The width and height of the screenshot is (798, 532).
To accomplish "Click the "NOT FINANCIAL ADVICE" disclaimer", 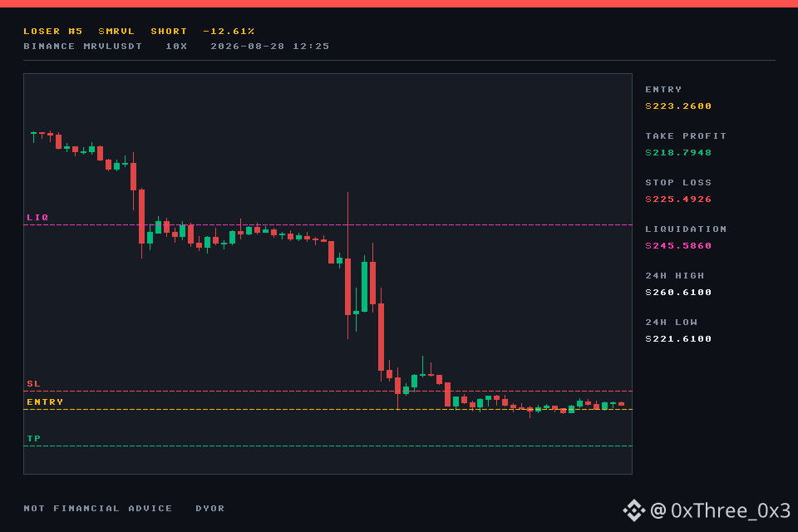I will pyautogui.click(x=98, y=509).
